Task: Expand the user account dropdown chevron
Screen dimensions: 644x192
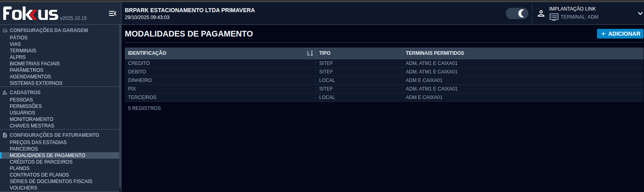Action: pos(640,13)
